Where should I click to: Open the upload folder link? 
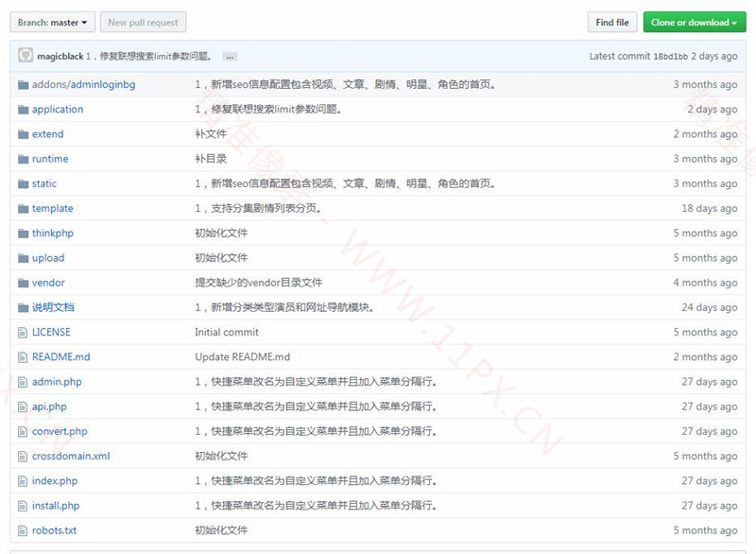coord(48,258)
